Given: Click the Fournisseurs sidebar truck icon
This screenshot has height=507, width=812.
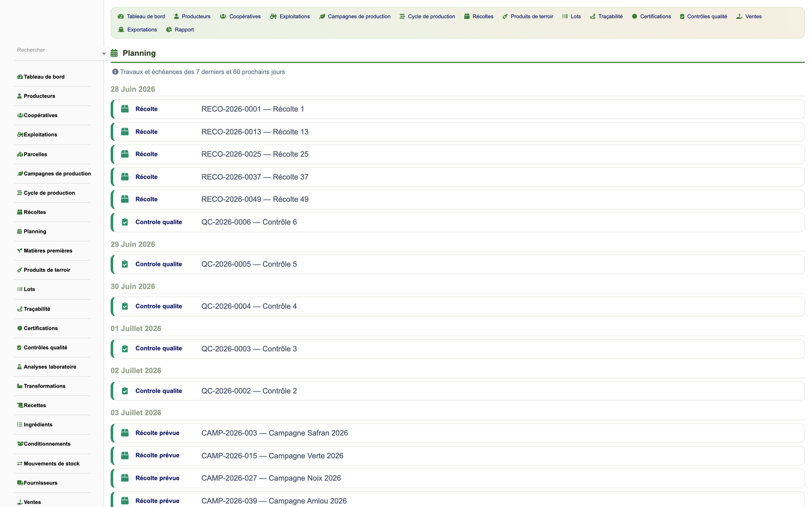Looking at the screenshot, I should [20, 483].
